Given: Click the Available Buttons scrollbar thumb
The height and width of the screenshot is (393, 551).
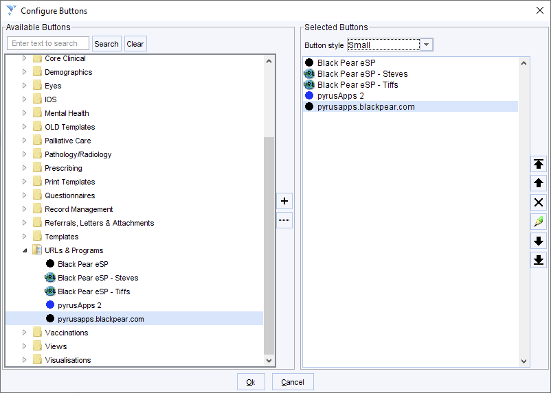Looking at the screenshot, I should (269, 246).
